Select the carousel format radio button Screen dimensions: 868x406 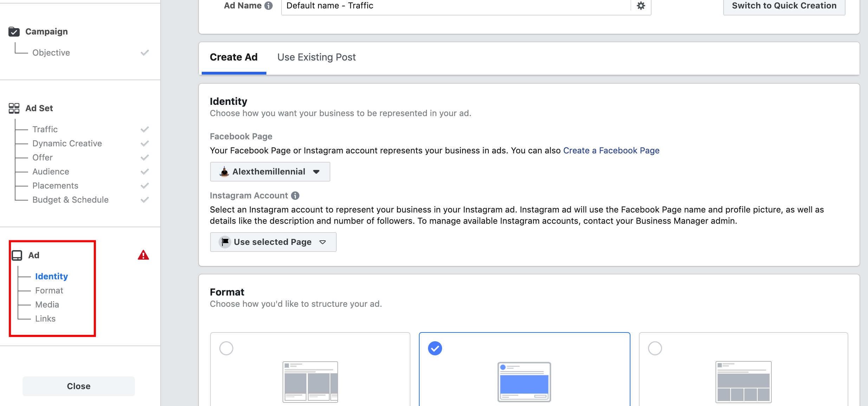(x=226, y=348)
